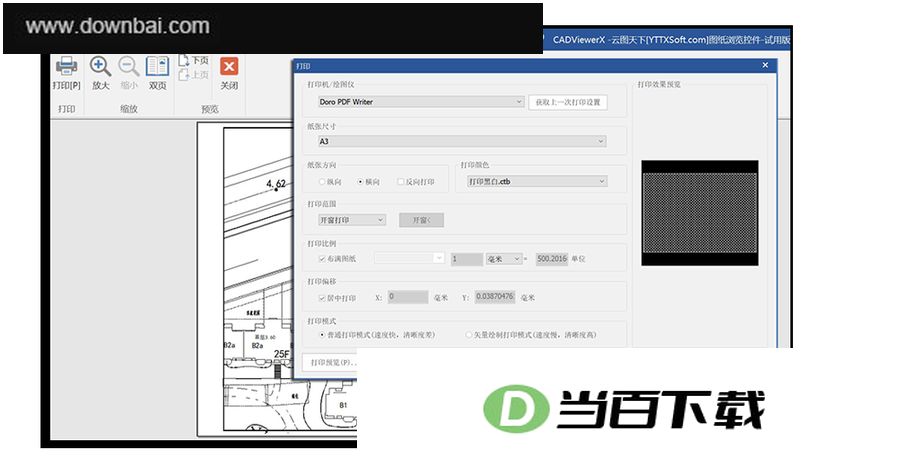Click the scale field showing 1
The height and width of the screenshot is (468, 900).
pos(467,259)
